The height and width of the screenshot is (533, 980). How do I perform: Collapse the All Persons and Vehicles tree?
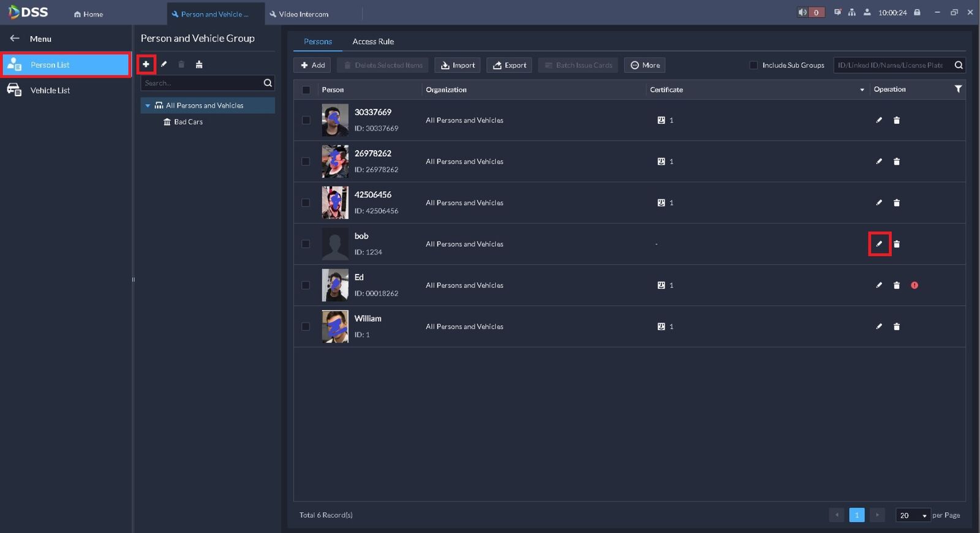click(148, 106)
